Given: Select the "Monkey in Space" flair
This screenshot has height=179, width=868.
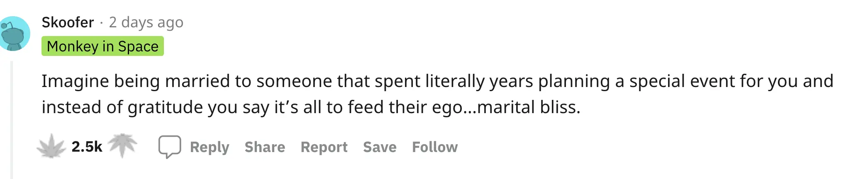Looking at the screenshot, I should tap(102, 46).
